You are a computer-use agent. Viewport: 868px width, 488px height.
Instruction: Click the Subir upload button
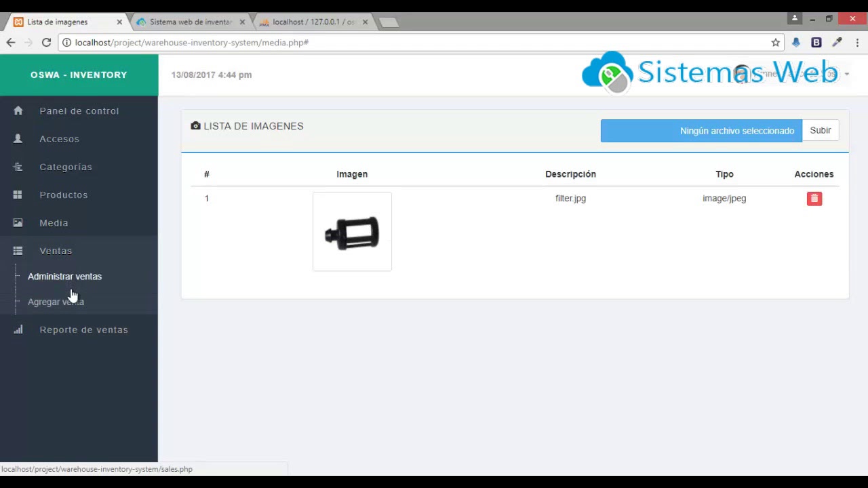pos(821,130)
